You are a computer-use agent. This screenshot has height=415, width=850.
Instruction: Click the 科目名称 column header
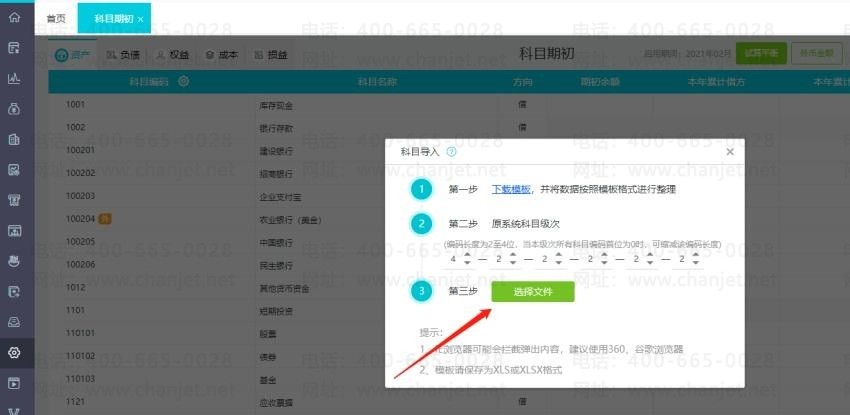coord(377,82)
